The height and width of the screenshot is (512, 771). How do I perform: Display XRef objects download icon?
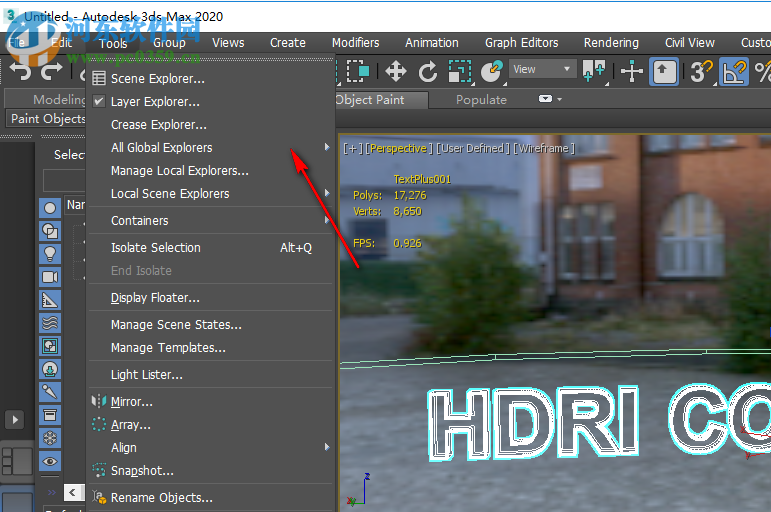[x=50, y=369]
